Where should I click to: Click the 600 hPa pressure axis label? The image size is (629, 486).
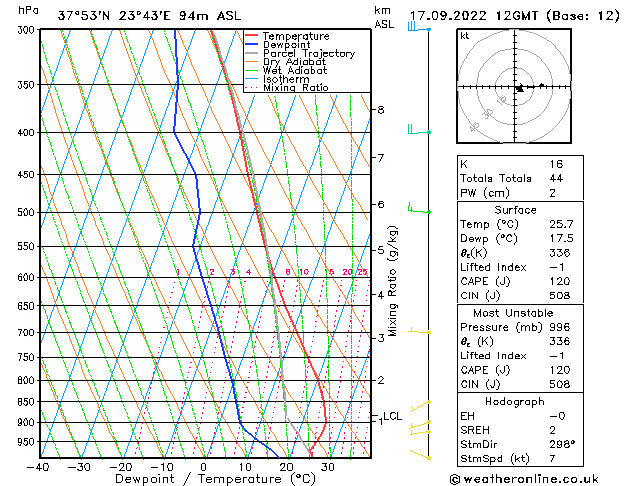coord(26,277)
